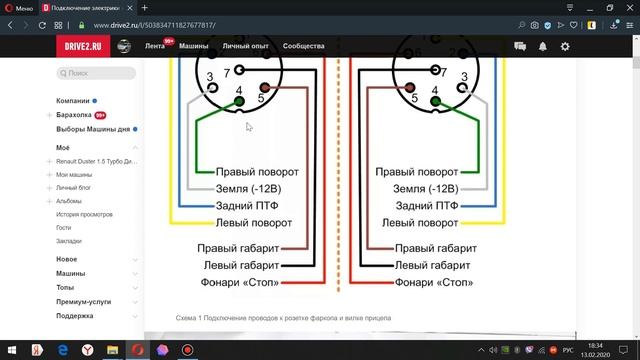
Task: Open the site settings gear
Action: coord(565,46)
